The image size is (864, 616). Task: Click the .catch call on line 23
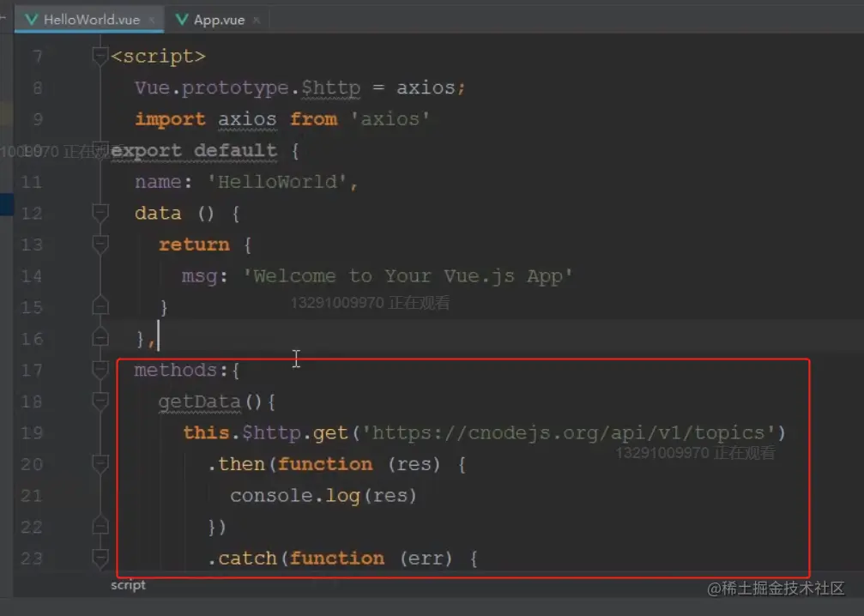(242, 559)
